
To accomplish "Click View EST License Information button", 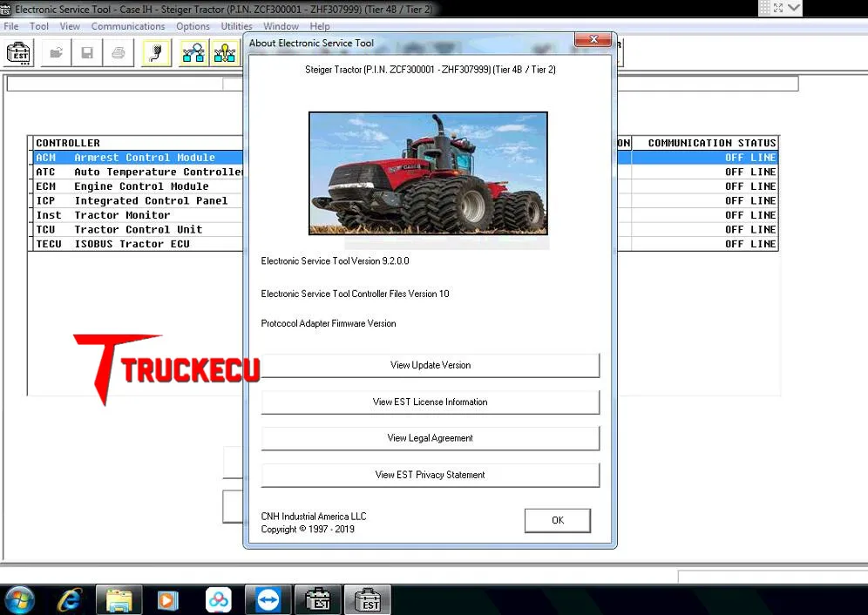I will (431, 402).
